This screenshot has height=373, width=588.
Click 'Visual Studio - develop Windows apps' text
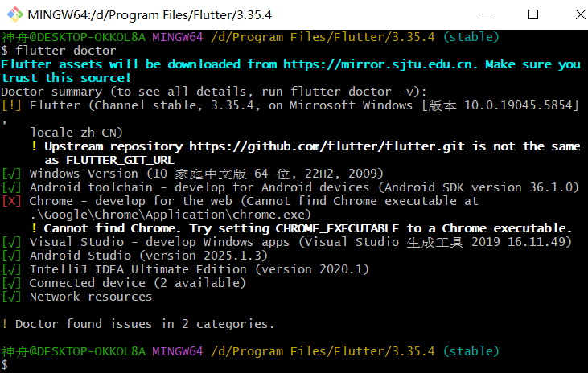tap(160, 242)
